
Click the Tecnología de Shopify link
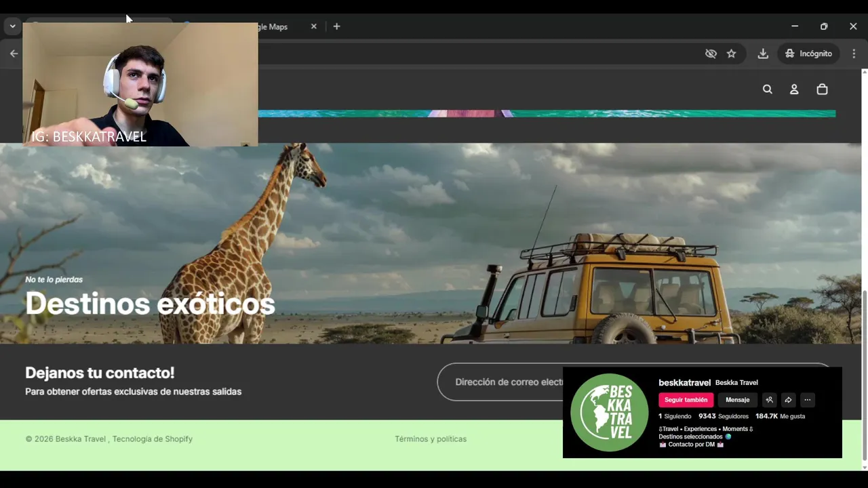click(x=153, y=439)
